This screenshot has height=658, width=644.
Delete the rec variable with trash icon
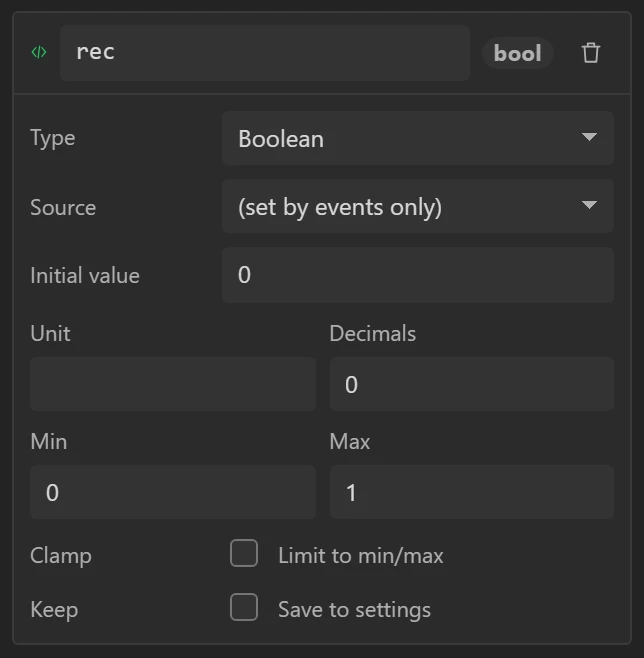tap(591, 53)
